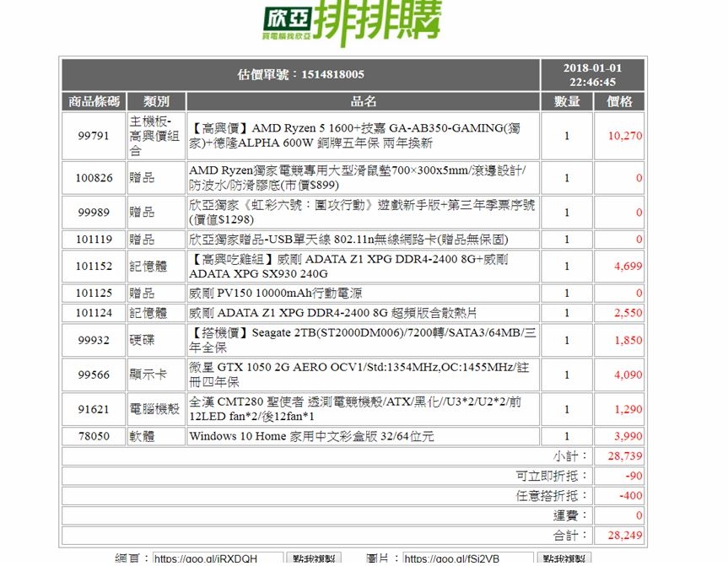Click barcode 99566 cell

(x=94, y=375)
